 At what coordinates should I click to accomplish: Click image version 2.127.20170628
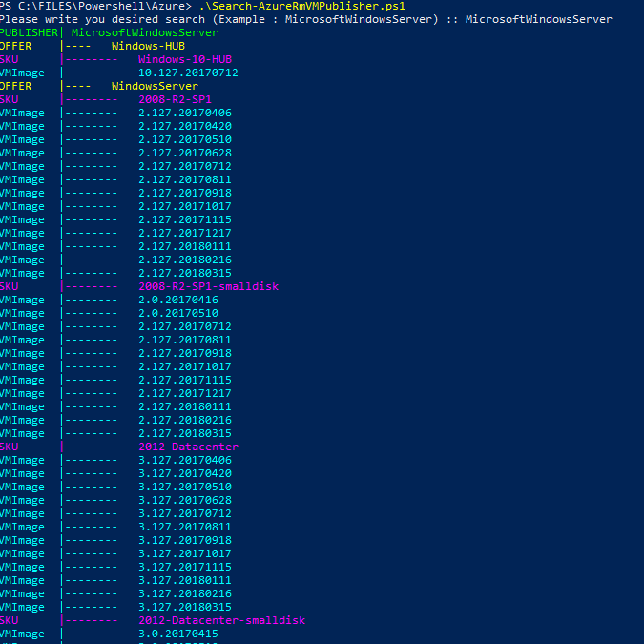[x=185, y=153]
